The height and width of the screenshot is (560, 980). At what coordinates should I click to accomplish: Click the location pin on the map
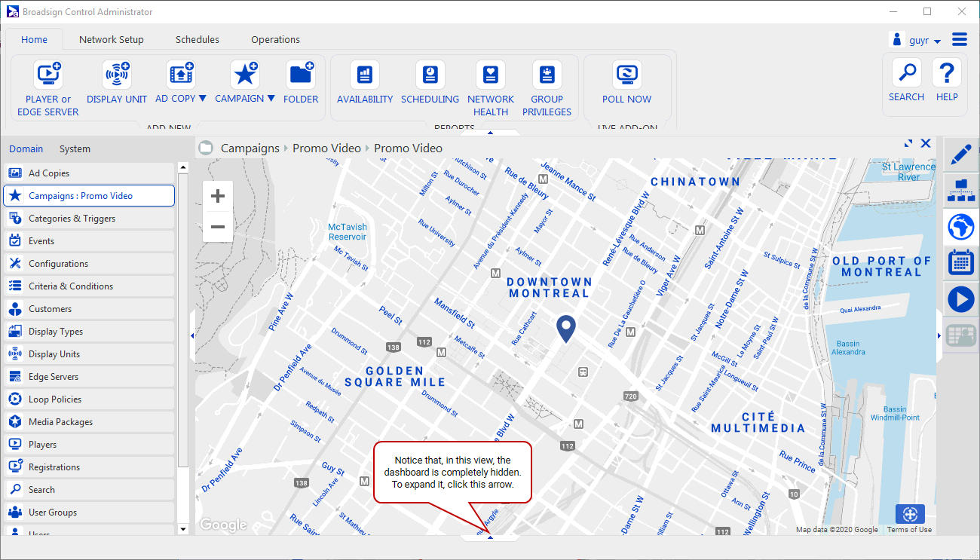click(x=566, y=329)
